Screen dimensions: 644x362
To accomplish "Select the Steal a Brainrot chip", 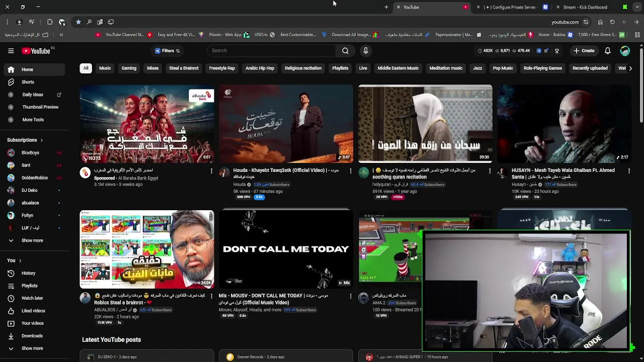I will 184,68.
